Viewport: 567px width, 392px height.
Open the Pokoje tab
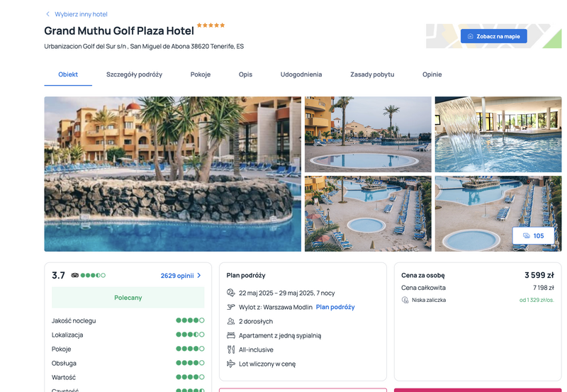[201, 74]
